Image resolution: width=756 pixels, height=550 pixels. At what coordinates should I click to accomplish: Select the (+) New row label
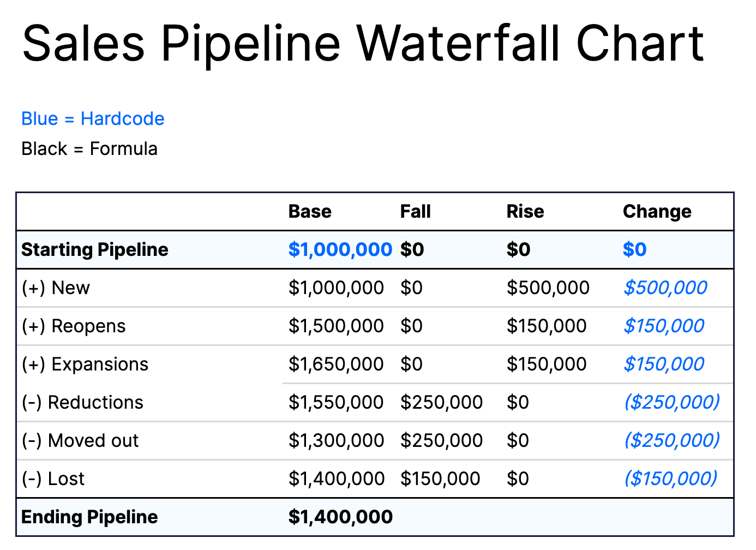pos(56,288)
